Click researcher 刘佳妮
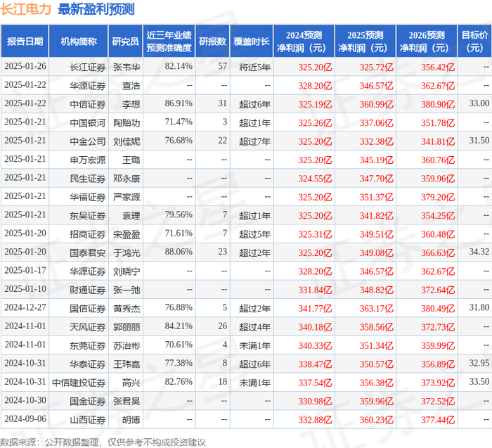The height and width of the screenshot is (448, 492). click(127, 141)
